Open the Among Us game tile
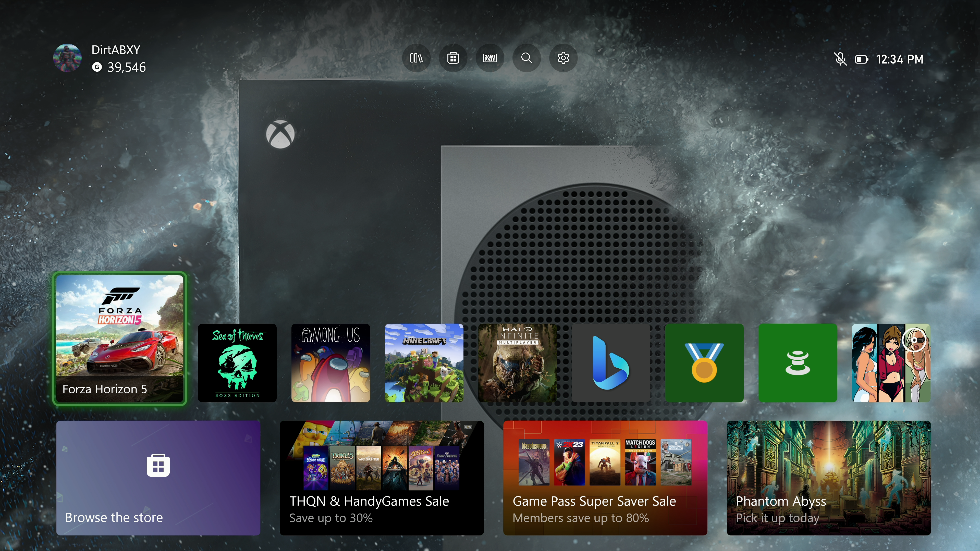Image resolution: width=980 pixels, height=551 pixels. point(330,363)
